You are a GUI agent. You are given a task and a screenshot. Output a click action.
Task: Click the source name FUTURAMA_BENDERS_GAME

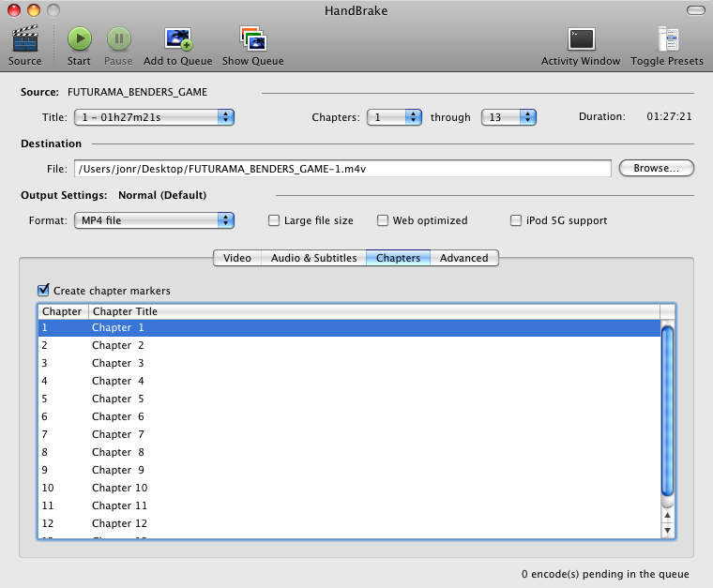pos(137,92)
